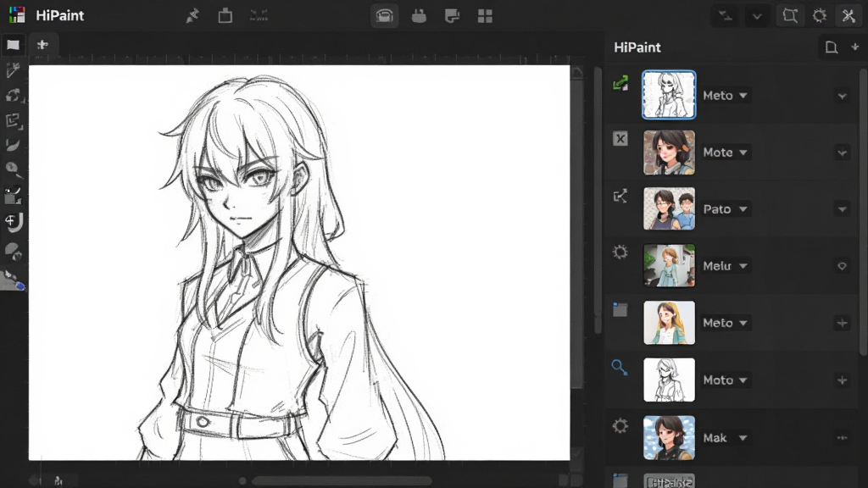Click the horizontal scrollbar below the canvas

[x=342, y=480]
